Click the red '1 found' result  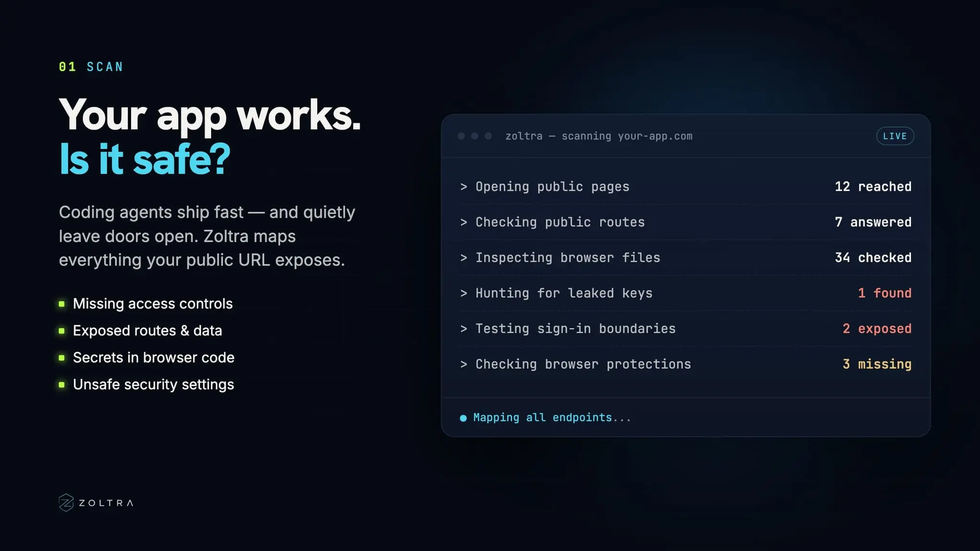click(x=884, y=293)
